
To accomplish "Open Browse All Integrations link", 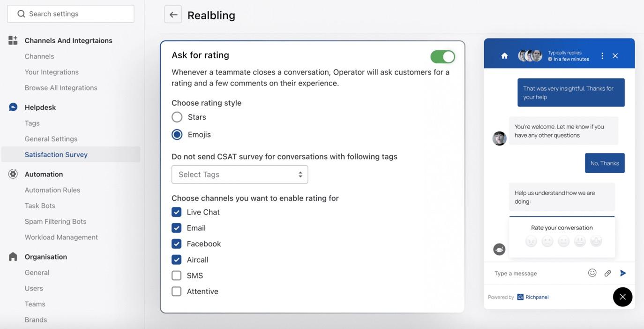I will (61, 88).
